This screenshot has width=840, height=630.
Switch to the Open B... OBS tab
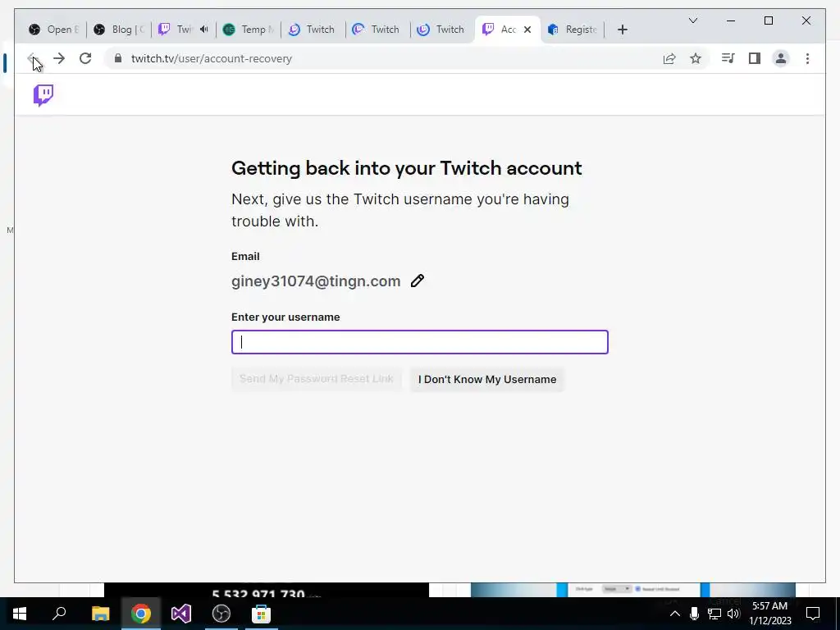point(53,30)
